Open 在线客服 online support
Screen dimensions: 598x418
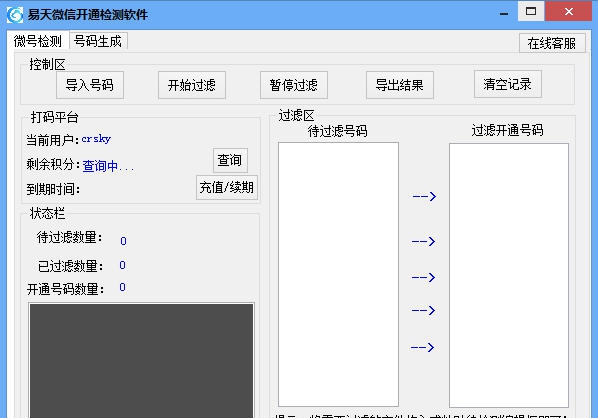coord(551,43)
